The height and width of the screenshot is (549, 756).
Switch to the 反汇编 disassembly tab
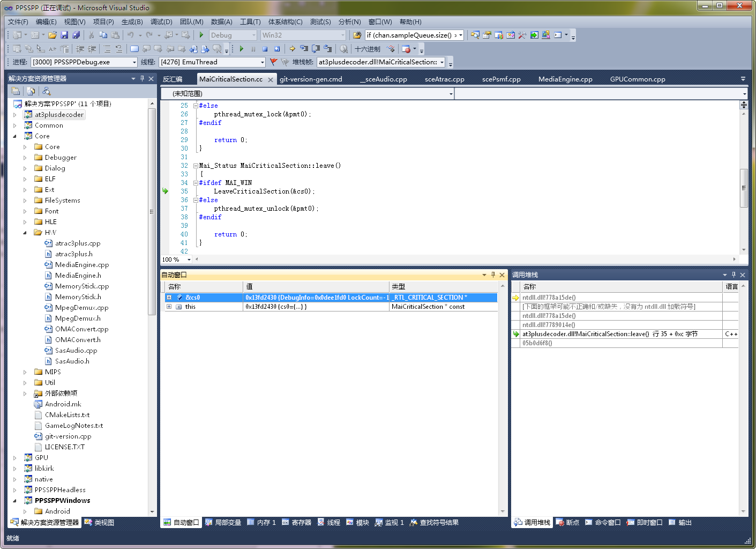(173, 79)
